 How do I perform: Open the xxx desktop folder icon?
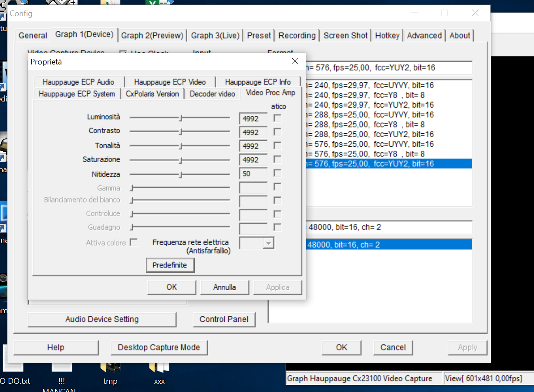(159, 372)
